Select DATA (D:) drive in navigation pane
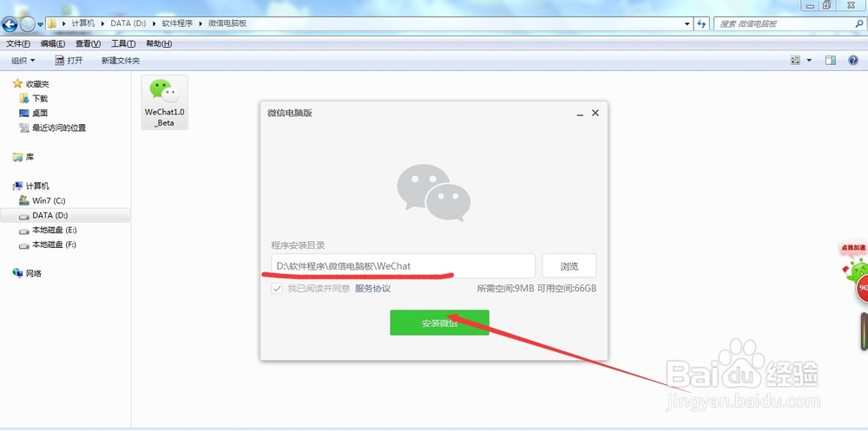 (x=65, y=215)
